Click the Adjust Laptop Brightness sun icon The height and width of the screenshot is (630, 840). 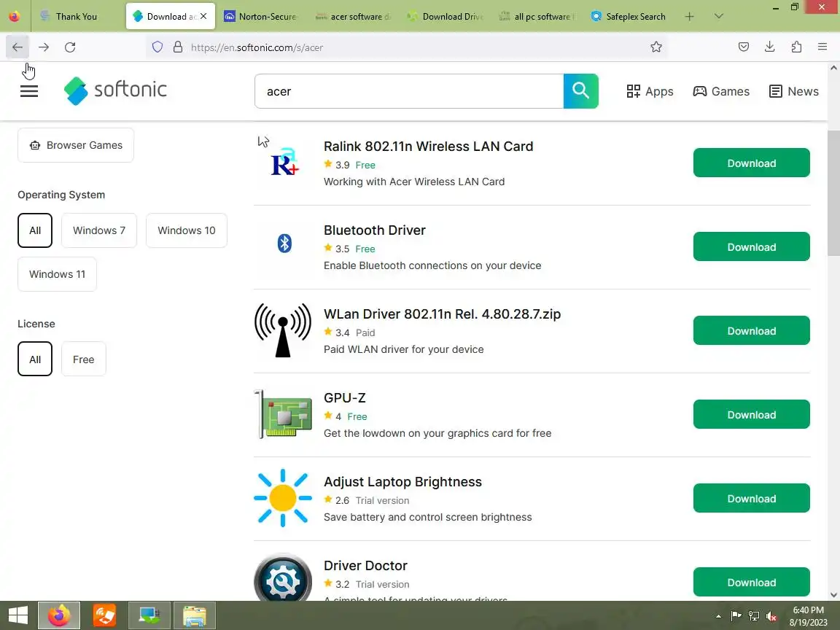283,498
